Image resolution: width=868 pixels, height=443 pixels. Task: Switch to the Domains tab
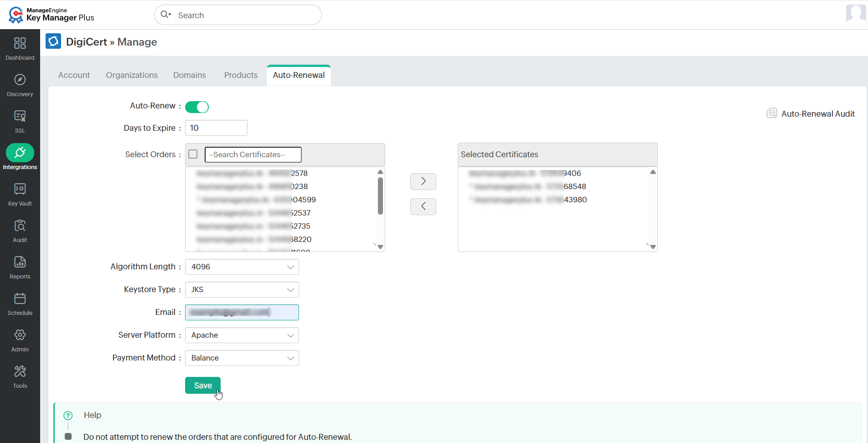coord(190,75)
